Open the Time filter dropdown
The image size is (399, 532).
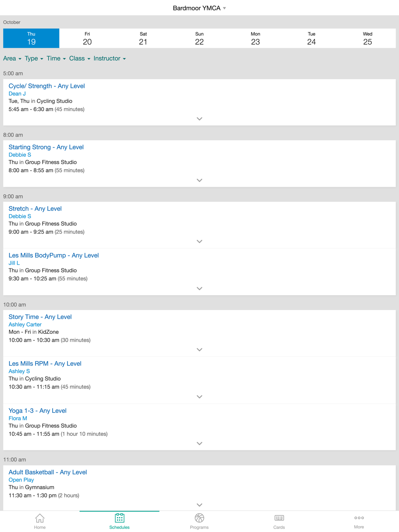56,58
